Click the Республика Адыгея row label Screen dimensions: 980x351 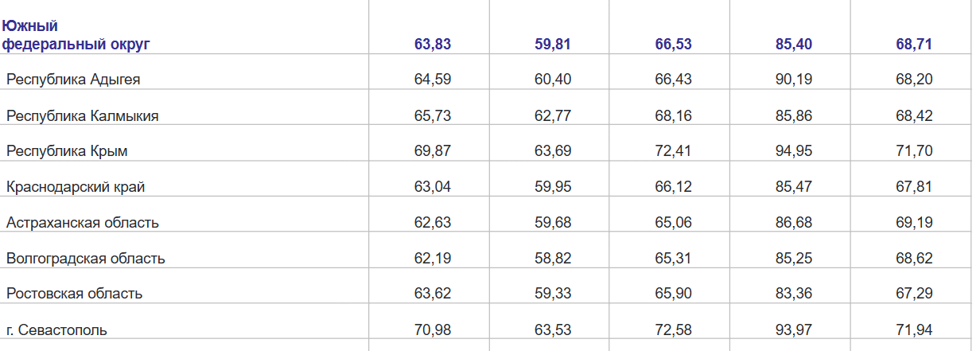[x=74, y=80]
